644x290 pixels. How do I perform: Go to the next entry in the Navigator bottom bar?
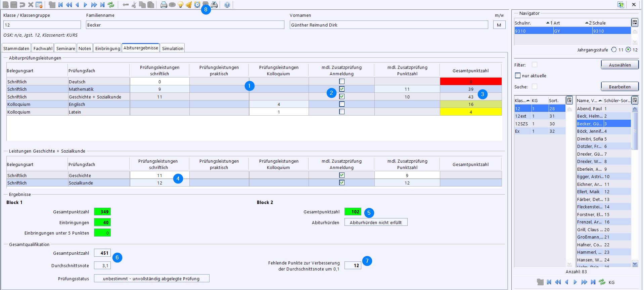pos(575,282)
